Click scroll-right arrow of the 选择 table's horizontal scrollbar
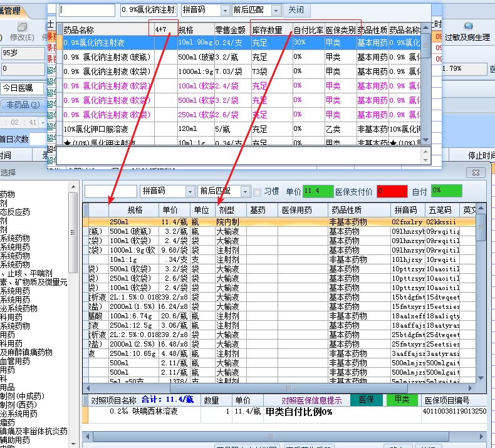 (x=470, y=388)
